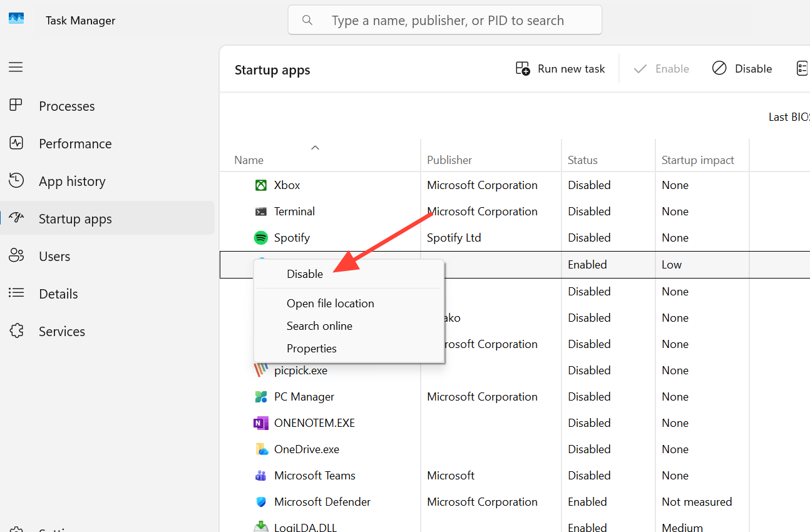Select the Startup apps page

[107, 218]
